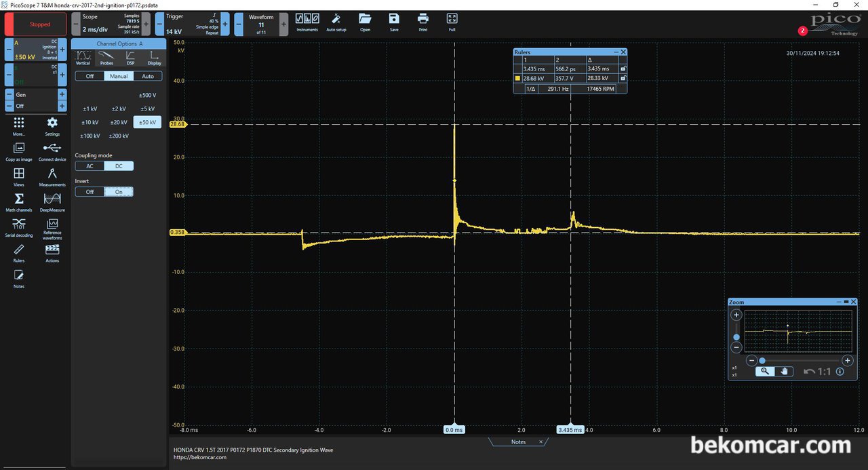Open the Settings gear
The image size is (868, 470).
(52, 125)
